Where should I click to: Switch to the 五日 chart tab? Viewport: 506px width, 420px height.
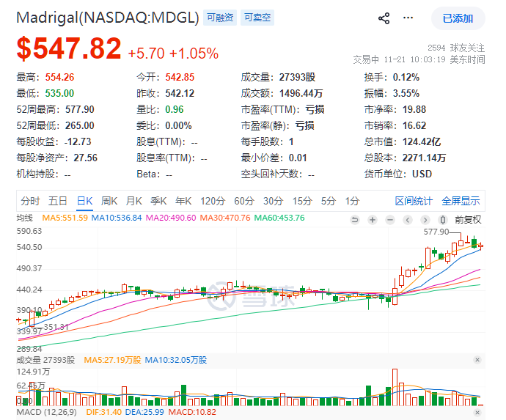coord(58,201)
